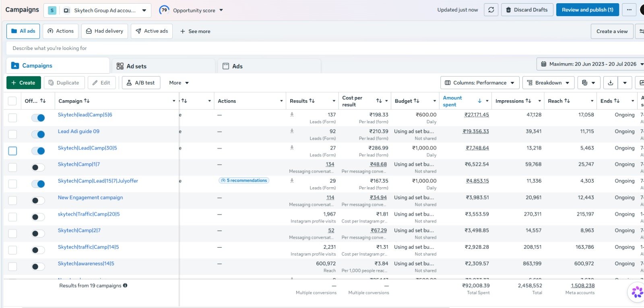Open the date range Maximum selector
The width and height of the screenshot is (644, 308).
tap(591, 64)
